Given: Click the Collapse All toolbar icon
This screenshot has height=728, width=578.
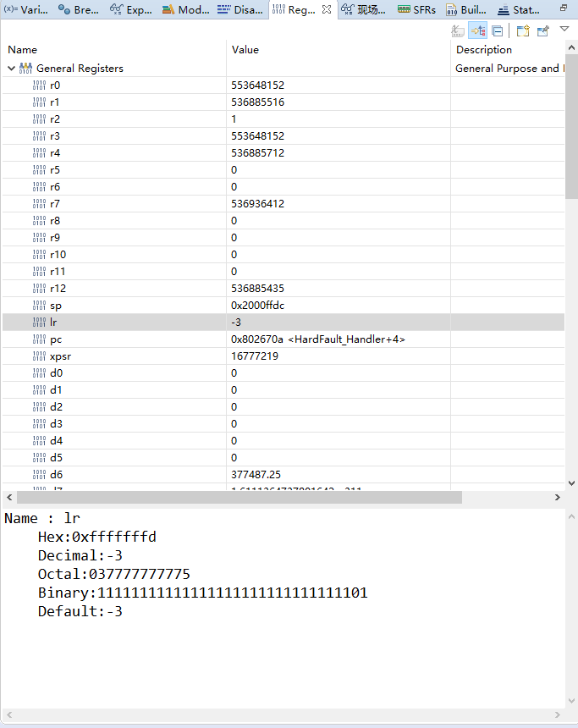Looking at the screenshot, I should [x=498, y=30].
